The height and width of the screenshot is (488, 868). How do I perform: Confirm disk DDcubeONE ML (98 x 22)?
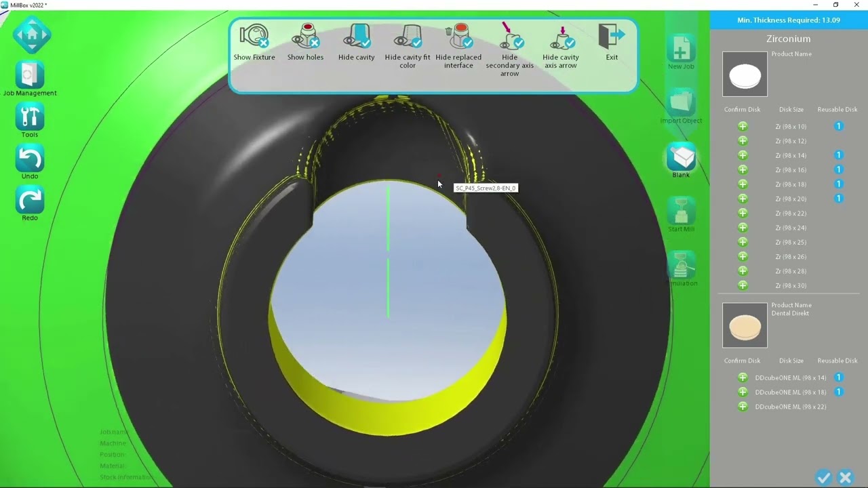click(743, 407)
